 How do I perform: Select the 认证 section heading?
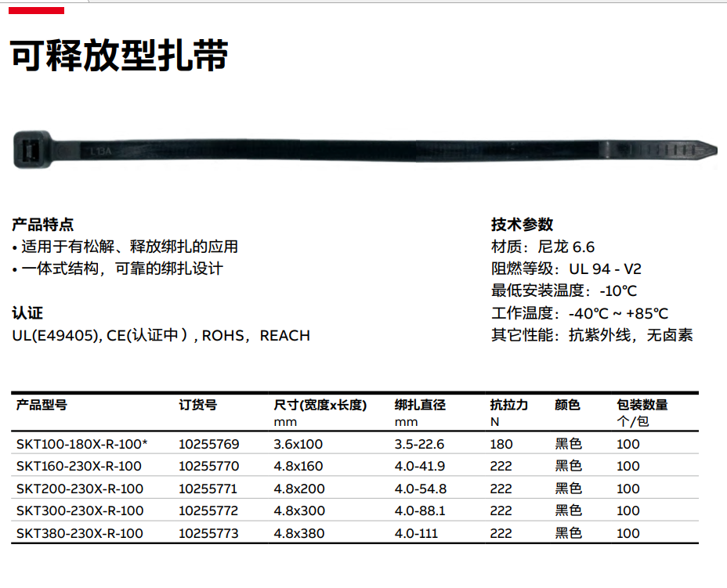coord(27,313)
